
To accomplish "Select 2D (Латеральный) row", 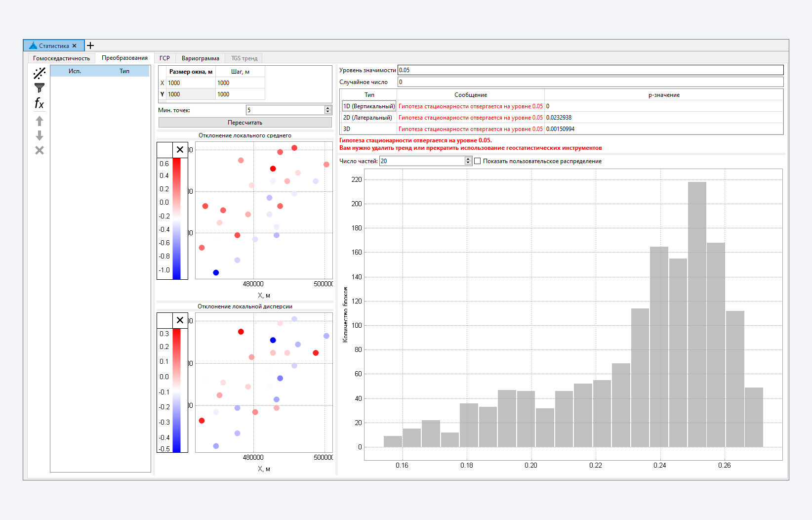I will click(x=562, y=118).
